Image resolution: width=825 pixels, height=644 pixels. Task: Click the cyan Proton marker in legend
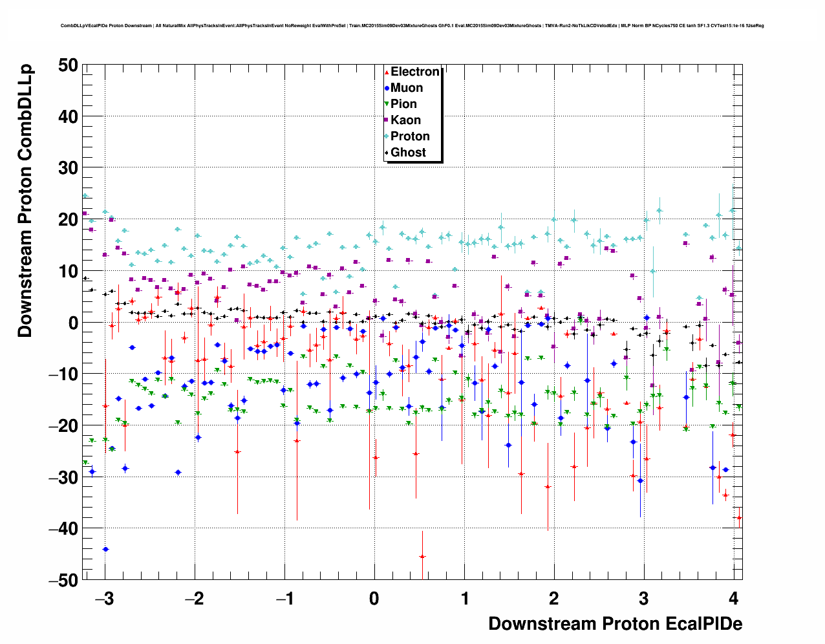click(x=387, y=136)
